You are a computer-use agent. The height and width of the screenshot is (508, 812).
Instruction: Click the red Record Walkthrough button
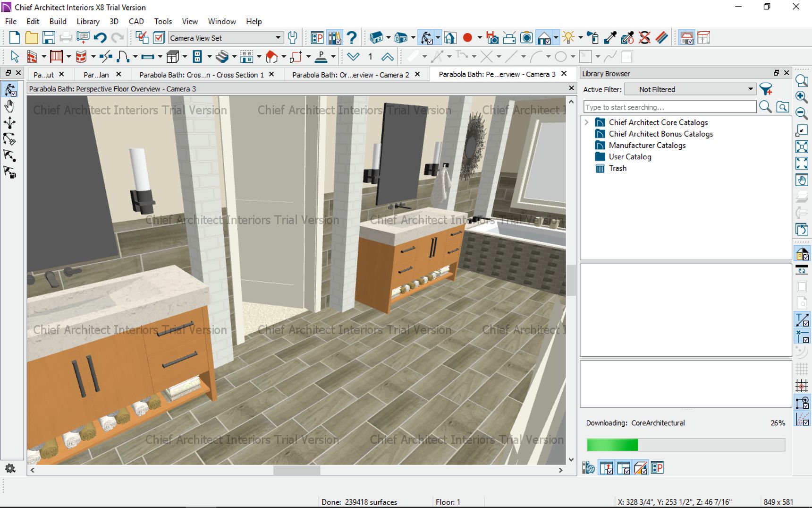[x=467, y=38]
